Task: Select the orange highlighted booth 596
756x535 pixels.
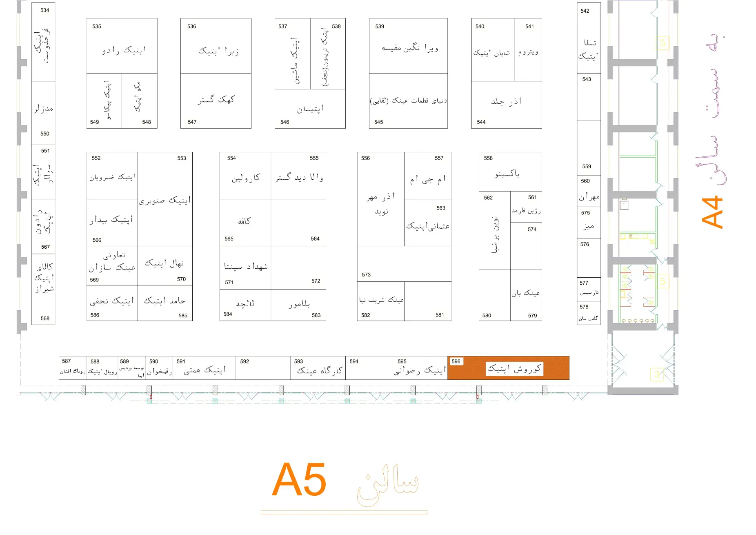Action: (508, 368)
